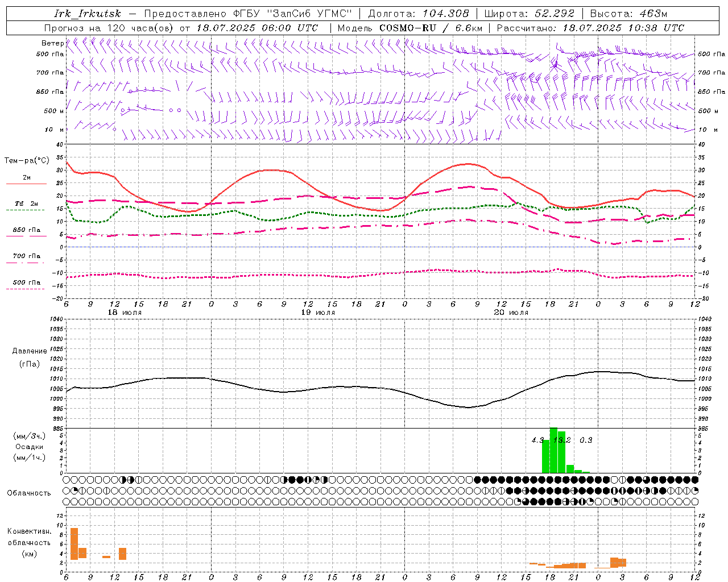Click the 13.2 precipitation amount value
The image size is (728, 582).
click(562, 440)
